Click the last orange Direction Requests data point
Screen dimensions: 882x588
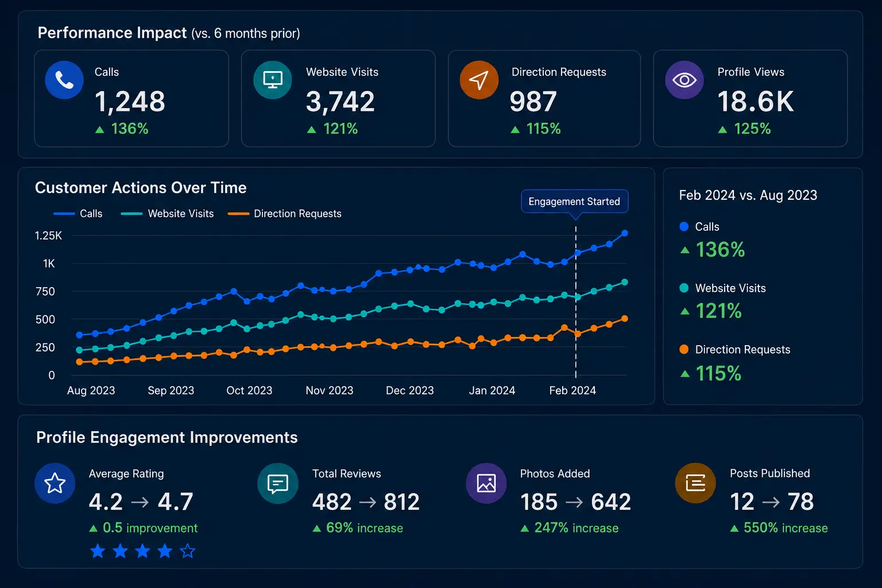(x=625, y=318)
